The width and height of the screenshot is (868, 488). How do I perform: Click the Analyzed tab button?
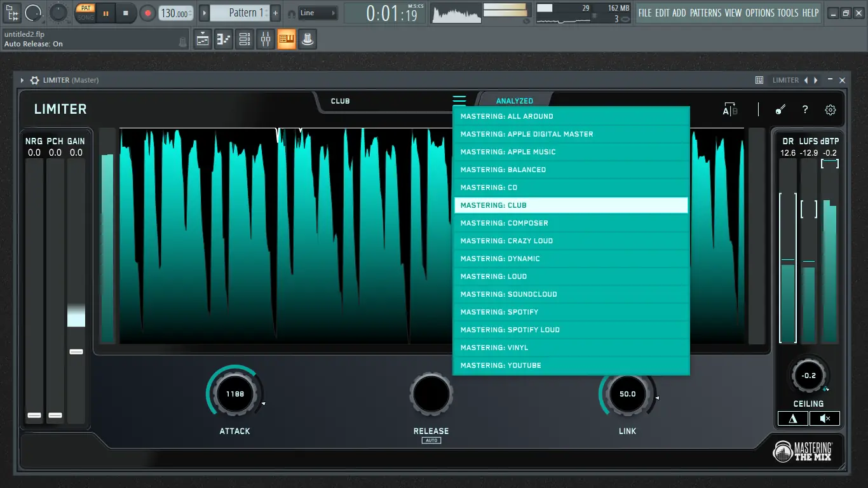pyautogui.click(x=514, y=101)
